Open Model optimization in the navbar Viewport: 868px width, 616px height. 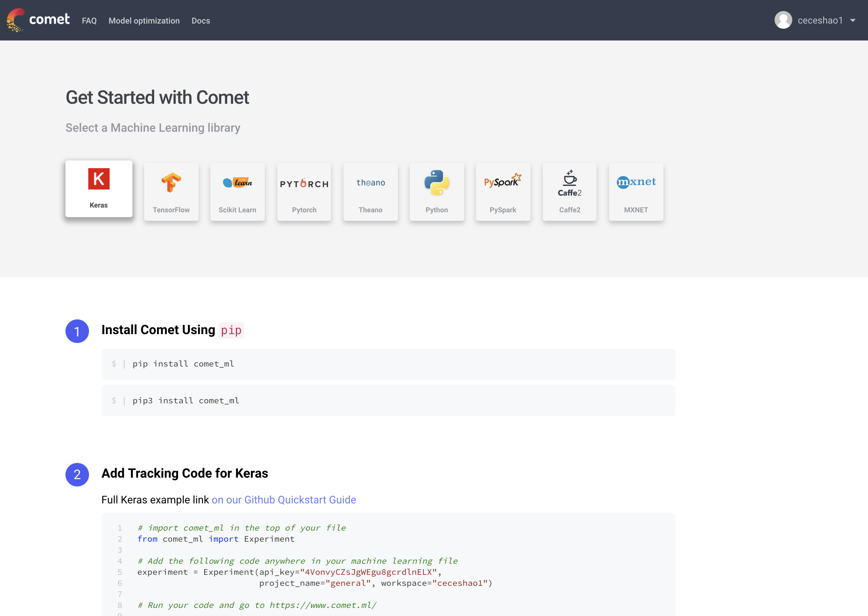click(144, 21)
